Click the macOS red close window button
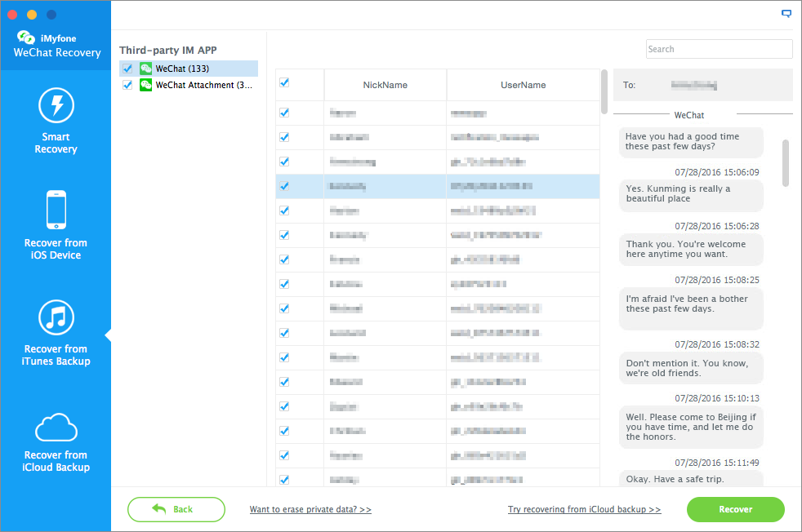802x532 pixels. [12, 15]
